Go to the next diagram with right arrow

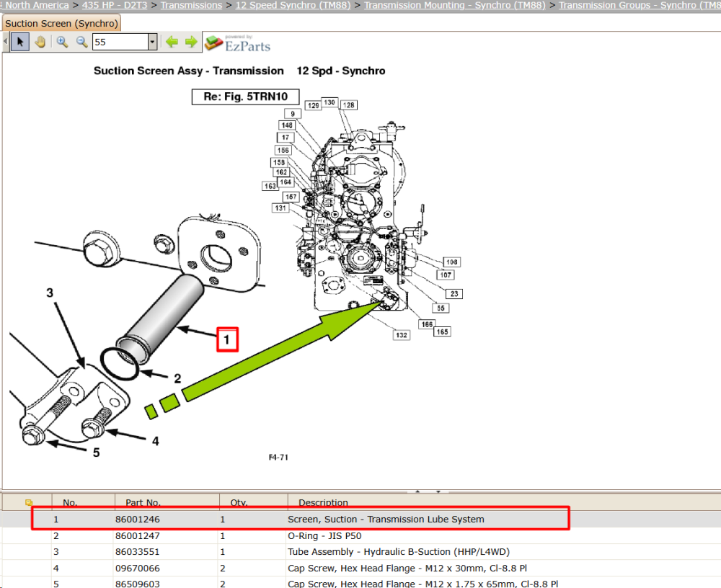191,42
